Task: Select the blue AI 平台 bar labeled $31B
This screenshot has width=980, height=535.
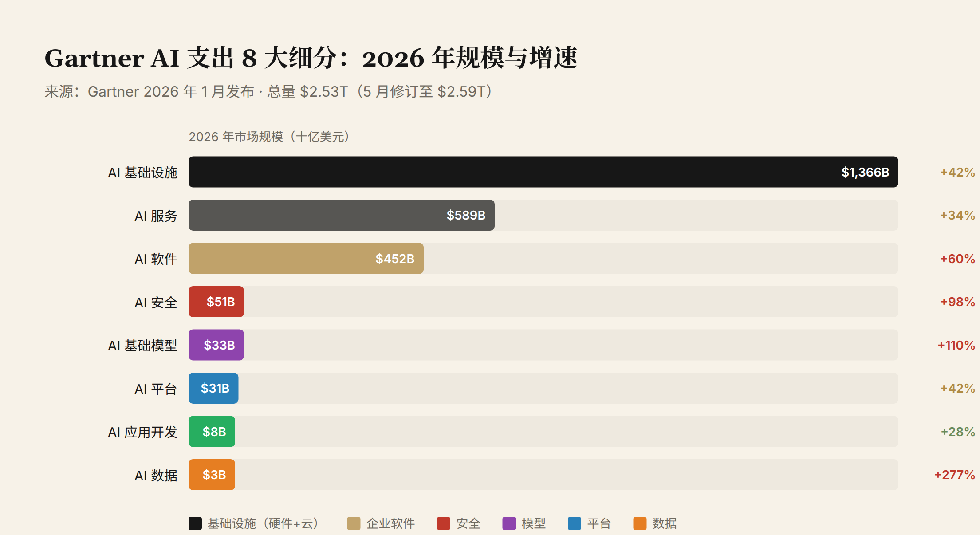Action: [213, 388]
